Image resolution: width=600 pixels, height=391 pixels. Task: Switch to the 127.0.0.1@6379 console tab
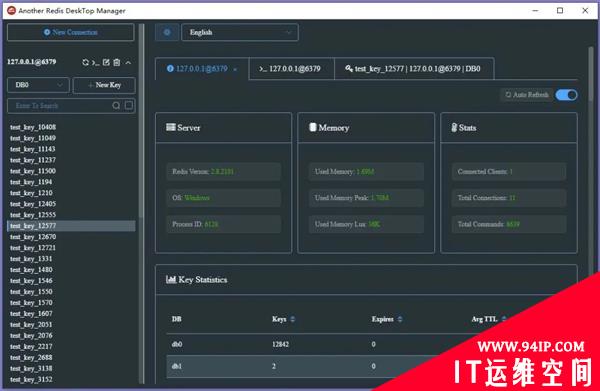(x=292, y=69)
